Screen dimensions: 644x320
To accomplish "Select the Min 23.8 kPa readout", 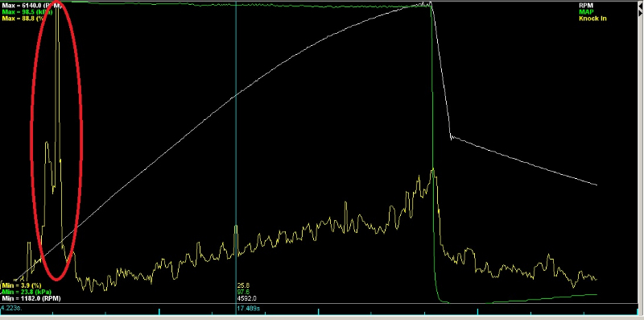I will pos(27,292).
